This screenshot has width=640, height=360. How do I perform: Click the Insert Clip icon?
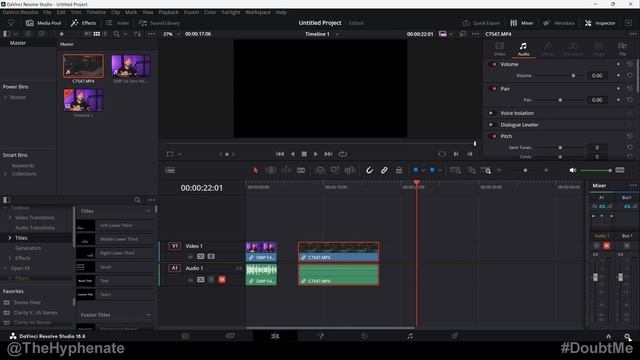(x=320, y=170)
